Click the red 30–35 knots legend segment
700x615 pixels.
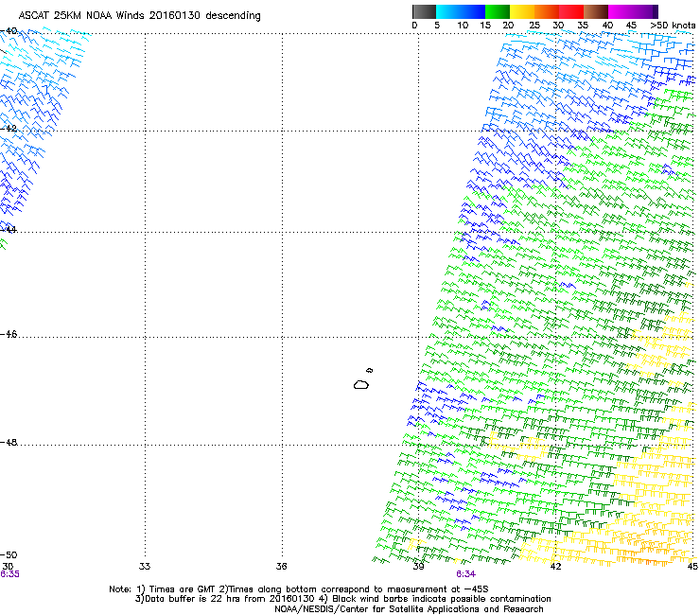point(571,11)
